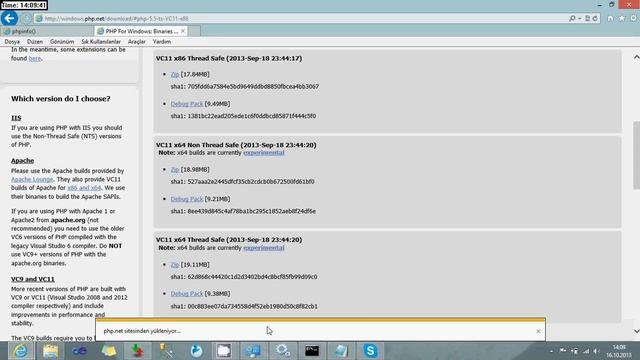Screen dimensions: 640x360
Task: Click the browser Forward arrow button
Action: click(26, 18)
